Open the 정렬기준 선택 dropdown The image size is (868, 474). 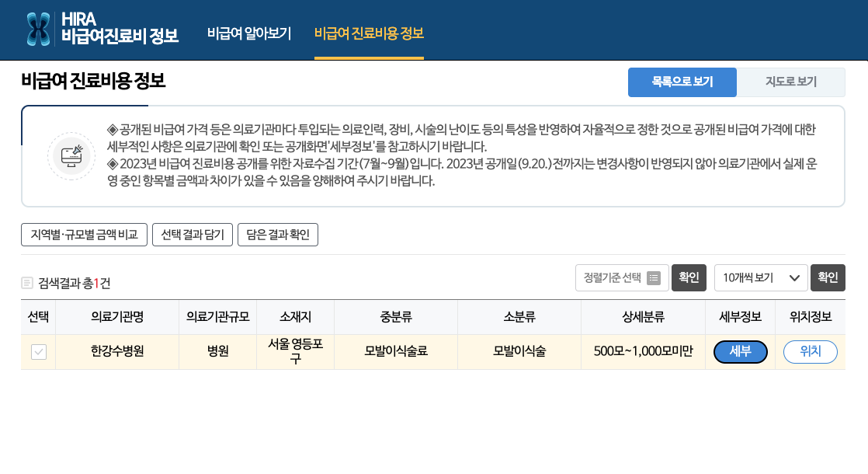point(621,278)
